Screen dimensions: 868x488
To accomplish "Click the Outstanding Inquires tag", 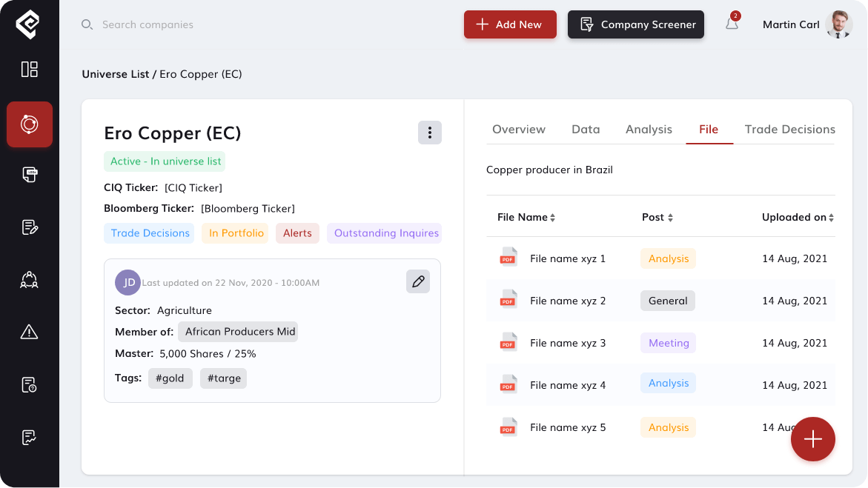I will tap(385, 233).
